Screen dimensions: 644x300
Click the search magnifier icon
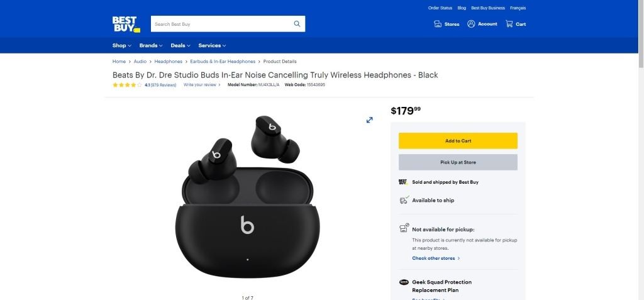297,24
